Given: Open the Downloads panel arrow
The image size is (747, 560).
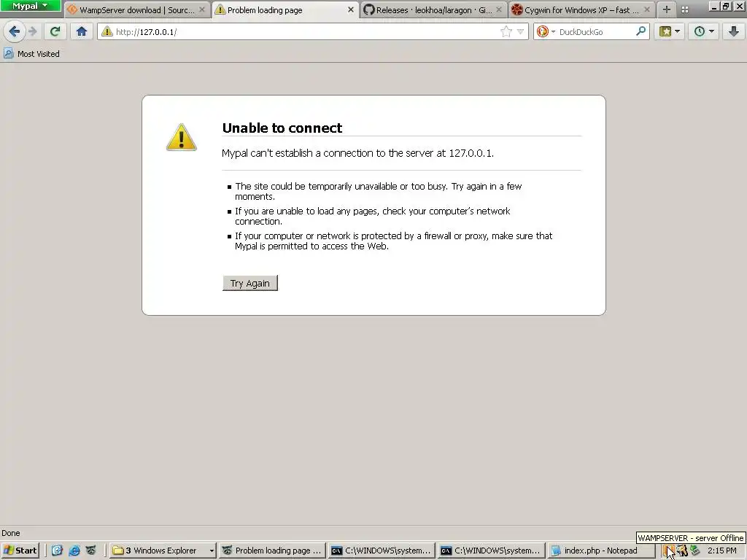Looking at the screenshot, I should pos(734,32).
